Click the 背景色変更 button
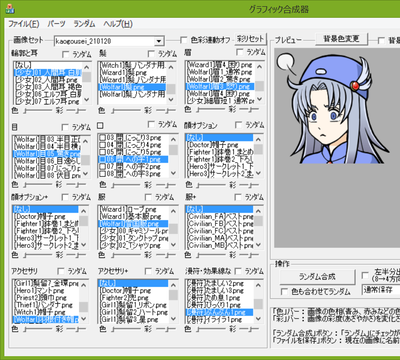 coord(341,39)
